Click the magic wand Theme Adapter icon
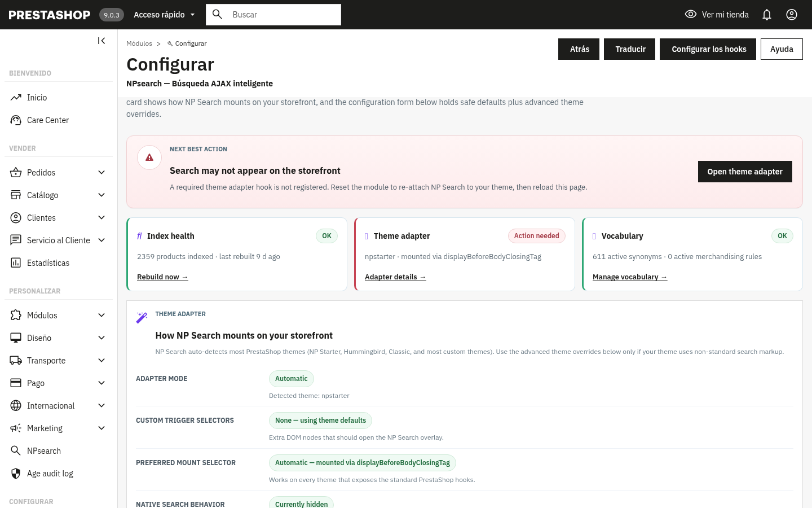The height and width of the screenshot is (508, 812). coord(142,318)
